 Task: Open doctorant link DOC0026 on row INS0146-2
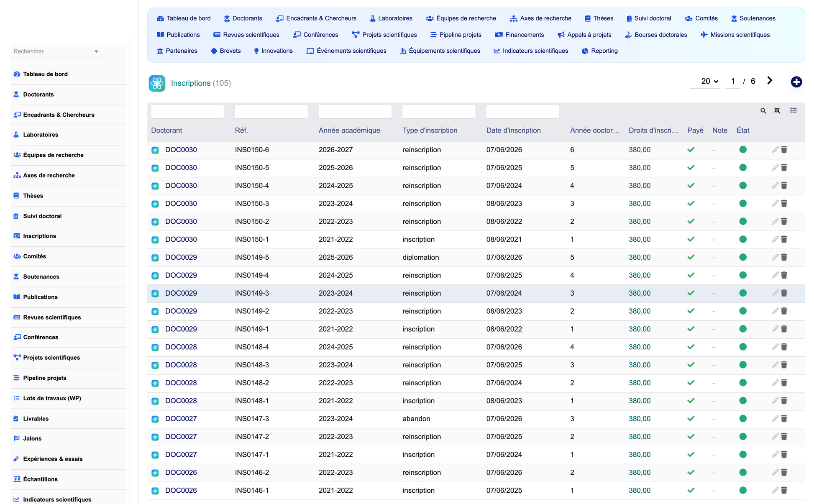181,473
